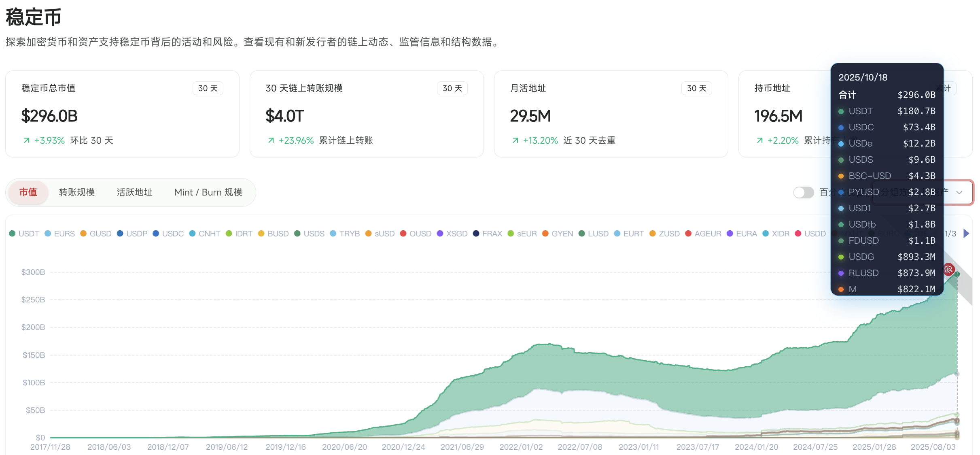This screenshot has width=980, height=455.
Task: Click the red event marker icon on the chart
Action: (x=949, y=269)
